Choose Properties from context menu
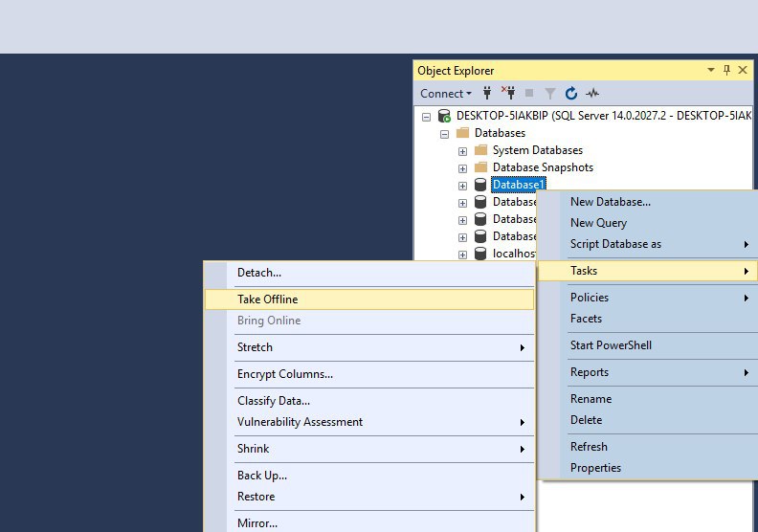Viewport: 758px width, 532px height. 647,468
